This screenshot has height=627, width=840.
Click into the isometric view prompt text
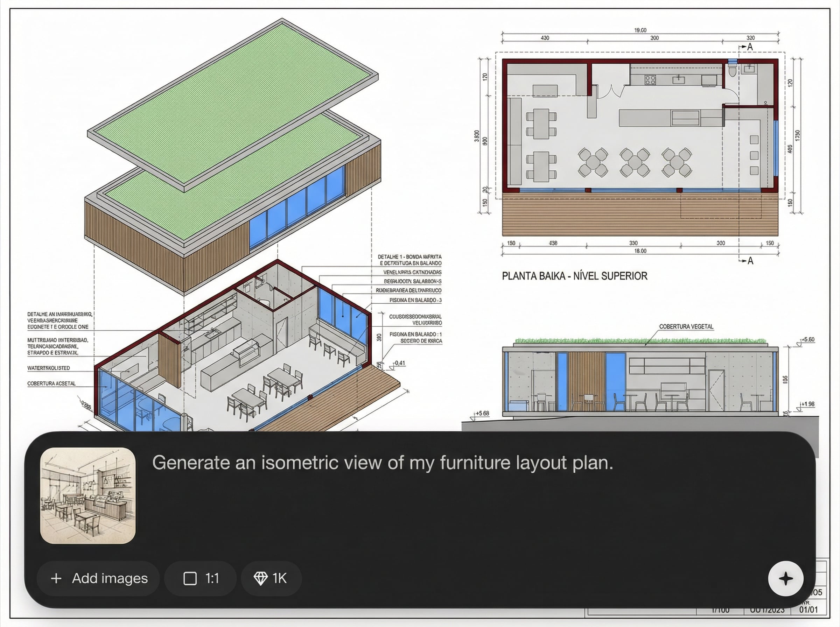point(382,463)
